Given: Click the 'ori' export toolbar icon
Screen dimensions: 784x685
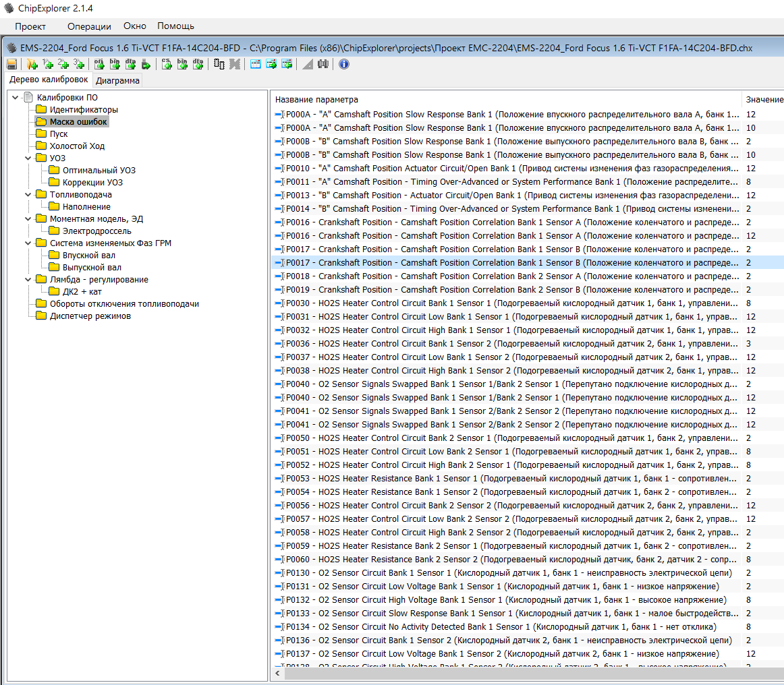Looking at the screenshot, I should (x=99, y=64).
